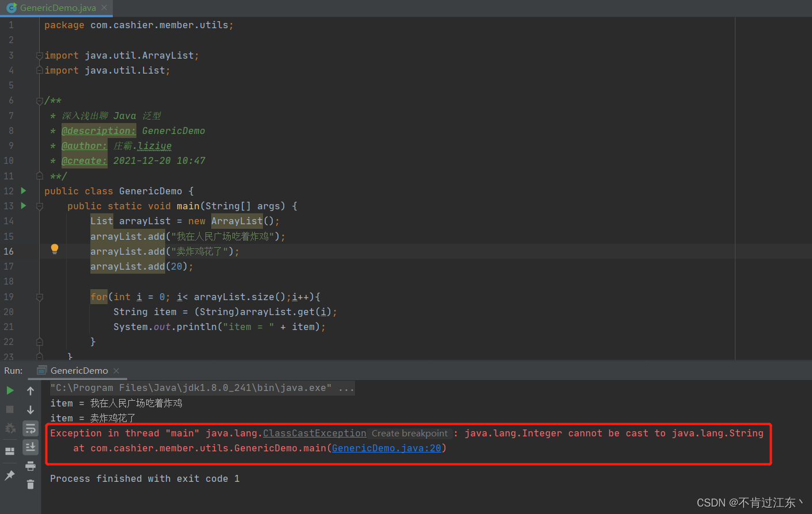This screenshot has width=812, height=514.
Task: Click the yellow light bulb intention icon
Action: coord(55,249)
